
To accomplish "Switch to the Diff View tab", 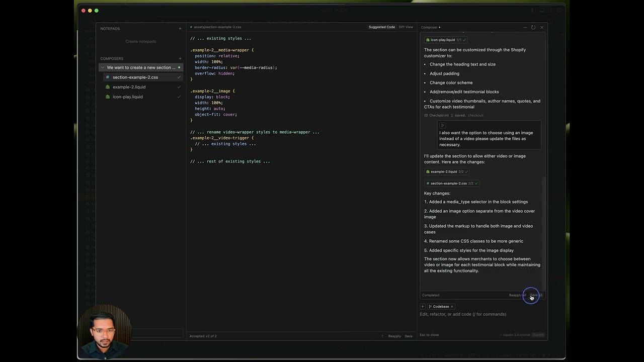I will coord(406,27).
